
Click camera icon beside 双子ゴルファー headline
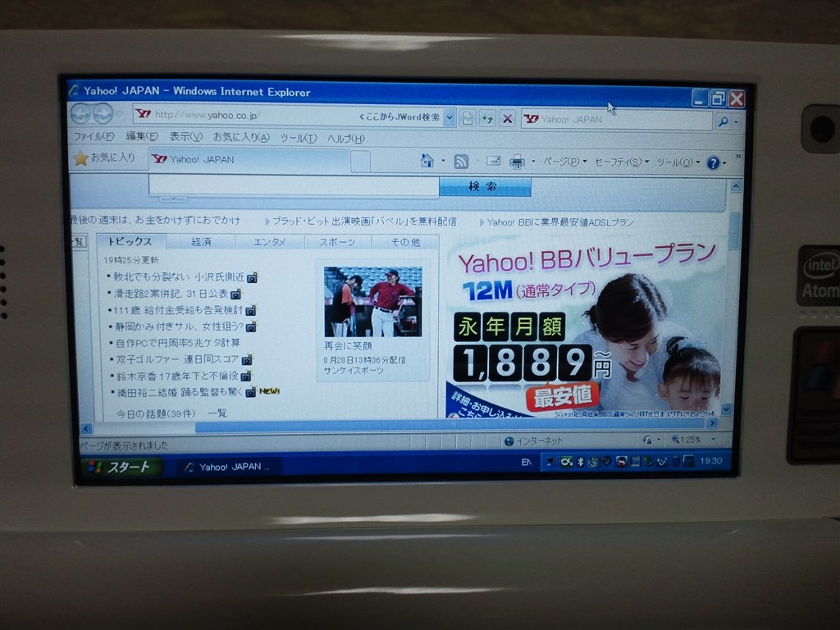(x=247, y=360)
